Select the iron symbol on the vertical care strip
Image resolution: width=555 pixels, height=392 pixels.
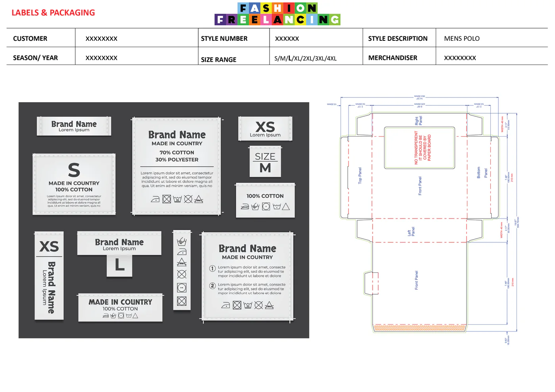tap(182, 252)
